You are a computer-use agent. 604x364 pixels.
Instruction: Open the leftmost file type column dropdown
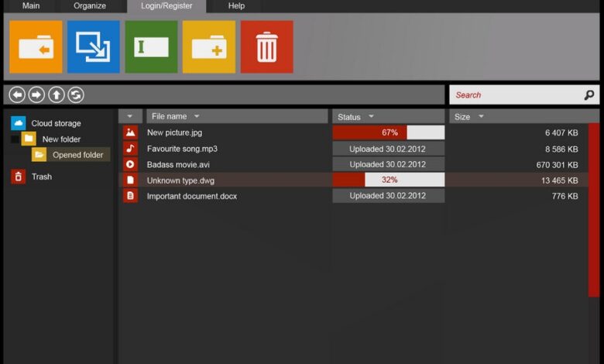[x=130, y=116]
